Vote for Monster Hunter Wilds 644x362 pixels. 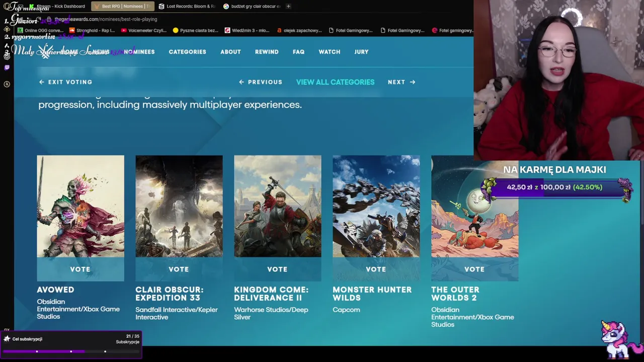pyautogui.click(x=376, y=269)
